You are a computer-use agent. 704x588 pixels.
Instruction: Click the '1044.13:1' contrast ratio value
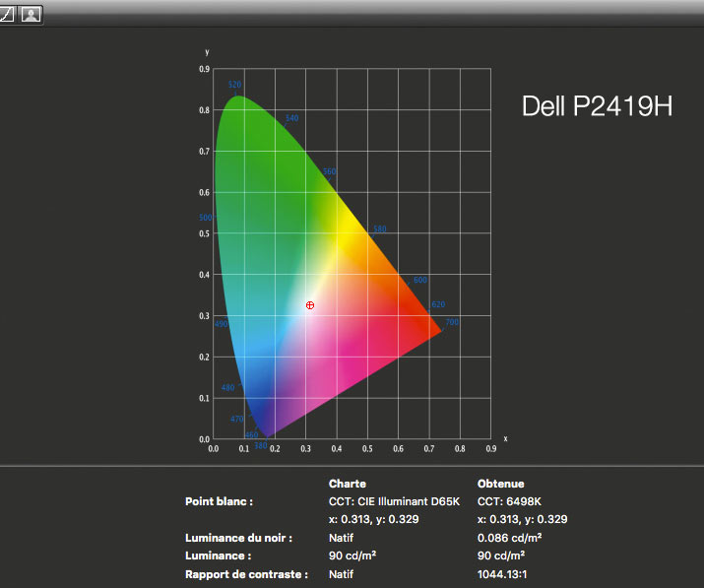[x=502, y=574]
